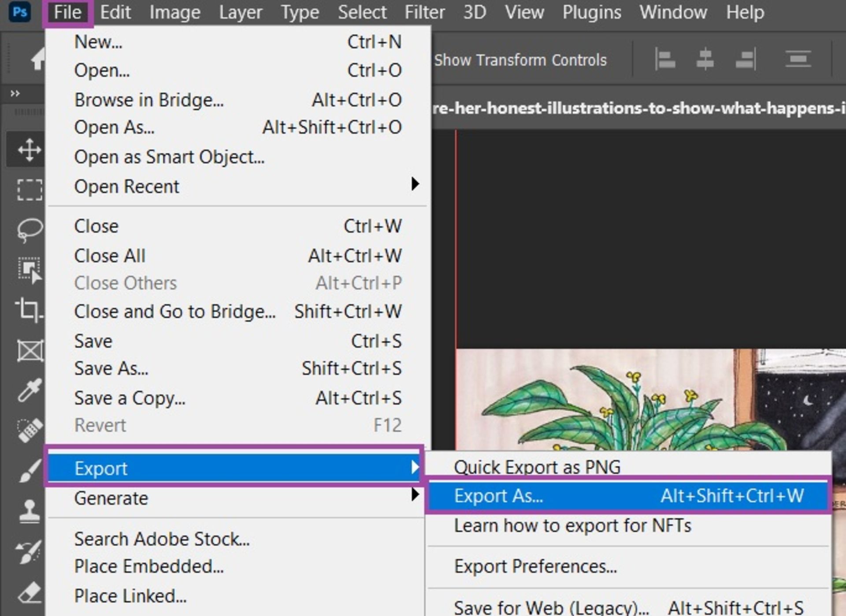Click Learn how to export for NFTs
Viewport: 846px width, 616px height.
point(572,526)
